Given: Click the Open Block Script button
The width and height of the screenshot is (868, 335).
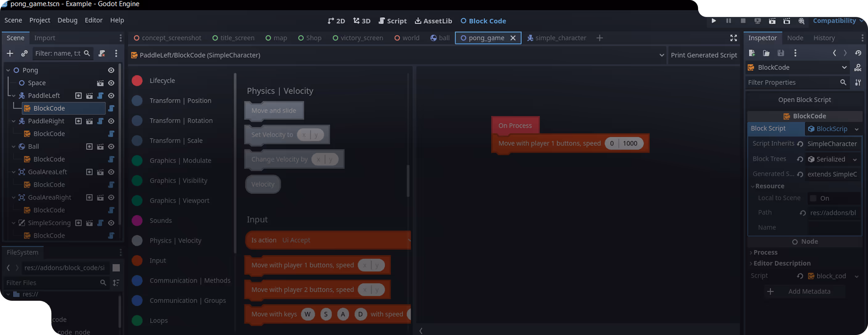Looking at the screenshot, I should pyautogui.click(x=804, y=100).
